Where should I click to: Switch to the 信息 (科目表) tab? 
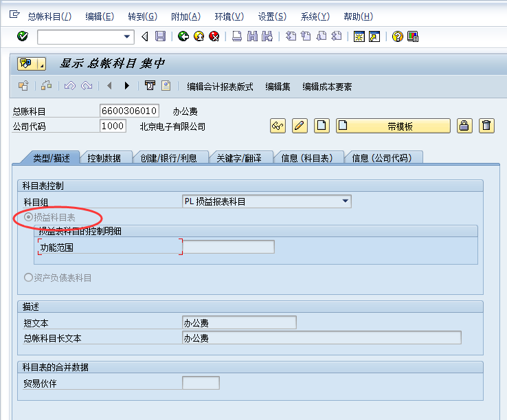(307, 158)
